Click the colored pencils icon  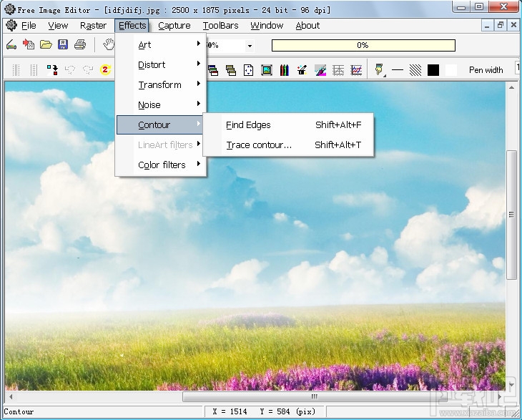[285, 70]
